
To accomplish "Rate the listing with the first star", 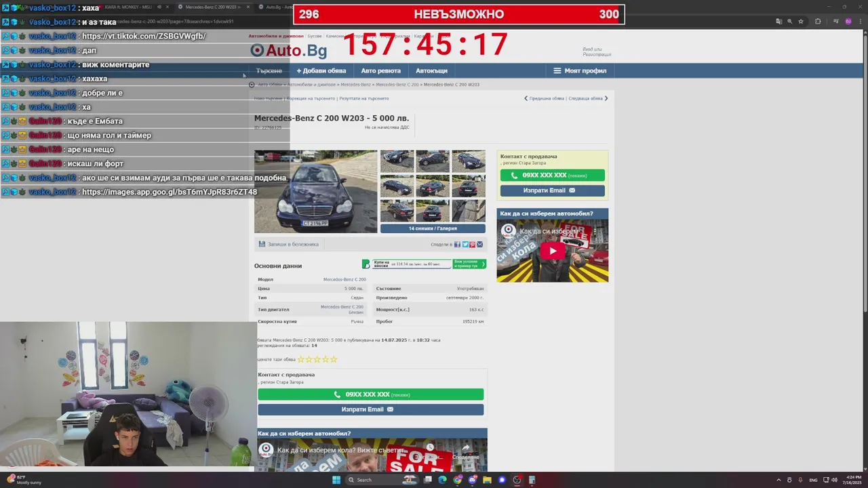I will [x=301, y=359].
